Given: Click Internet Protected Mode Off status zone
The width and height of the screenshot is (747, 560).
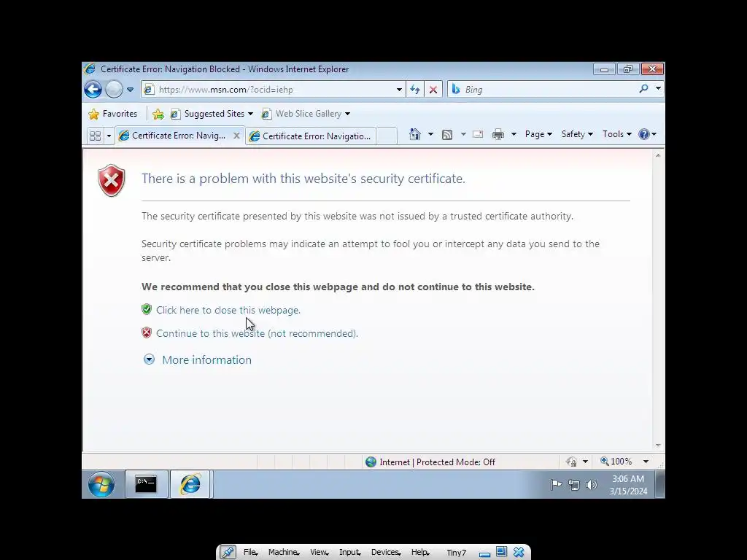Looking at the screenshot, I should (x=430, y=462).
